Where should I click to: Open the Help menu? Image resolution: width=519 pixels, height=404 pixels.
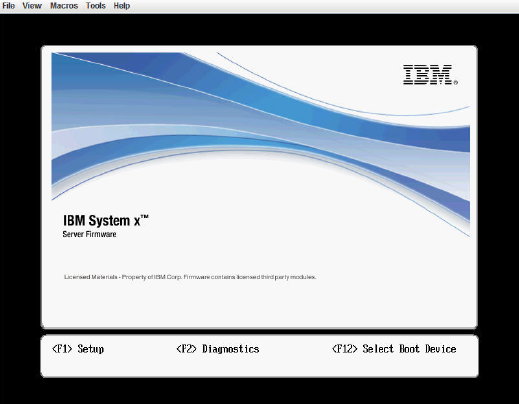click(x=122, y=6)
